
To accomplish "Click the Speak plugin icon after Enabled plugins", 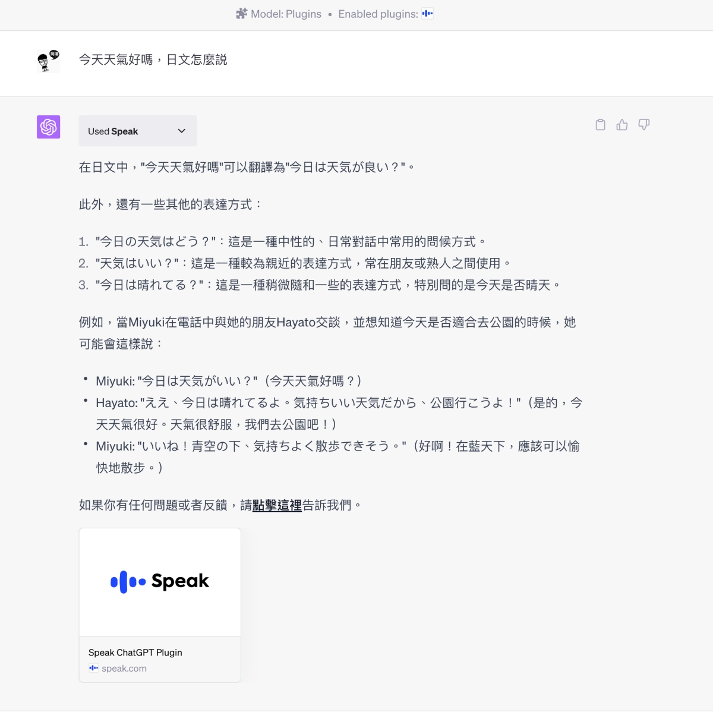I will pos(428,14).
